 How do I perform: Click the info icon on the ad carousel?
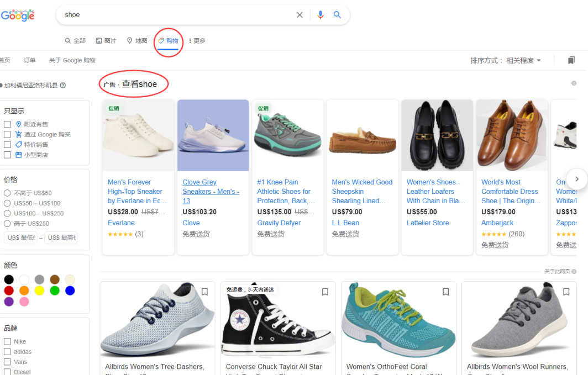[x=574, y=83]
